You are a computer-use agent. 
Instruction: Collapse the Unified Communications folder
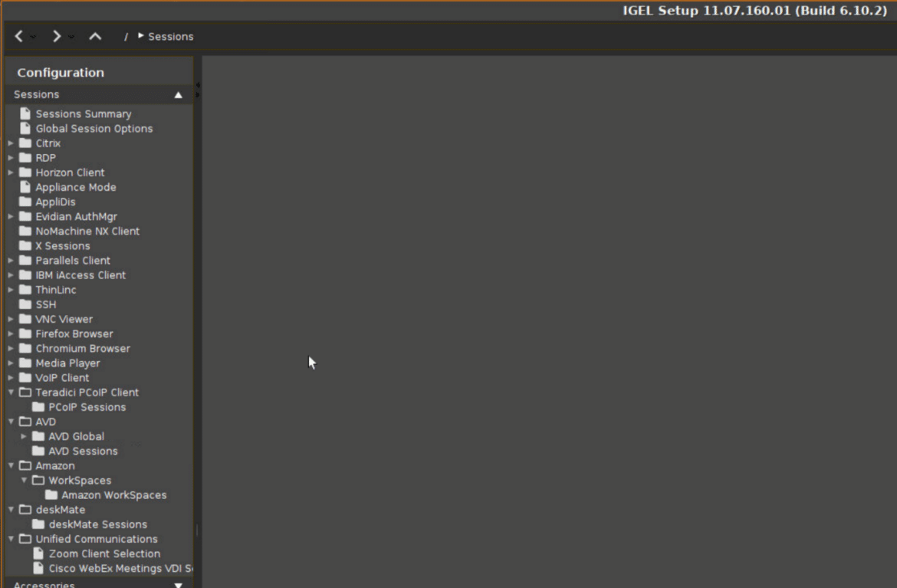[x=11, y=539]
